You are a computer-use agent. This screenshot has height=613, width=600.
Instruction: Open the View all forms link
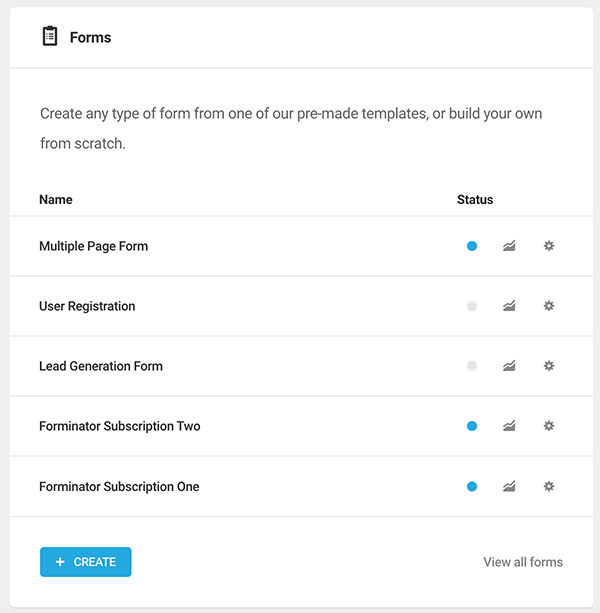tap(523, 562)
